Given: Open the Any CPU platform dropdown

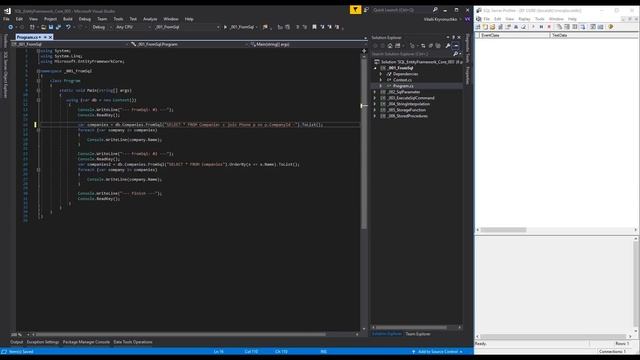Looking at the screenshot, I should click(133, 27).
